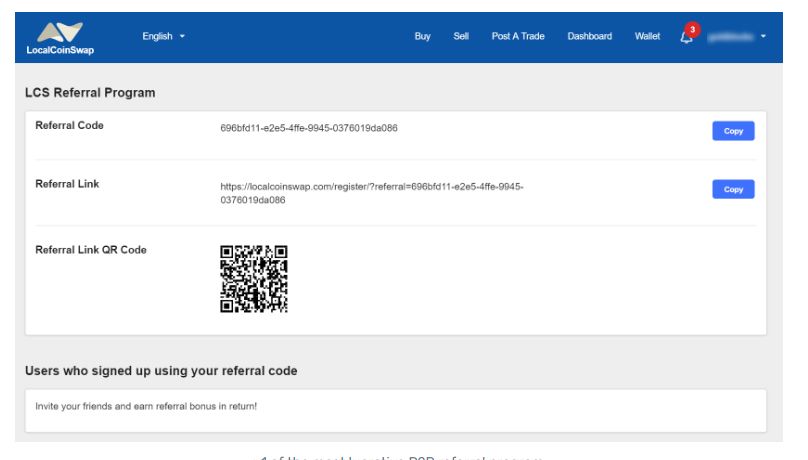808x460 pixels.
Task: Open the English language dropdown
Action: (163, 36)
